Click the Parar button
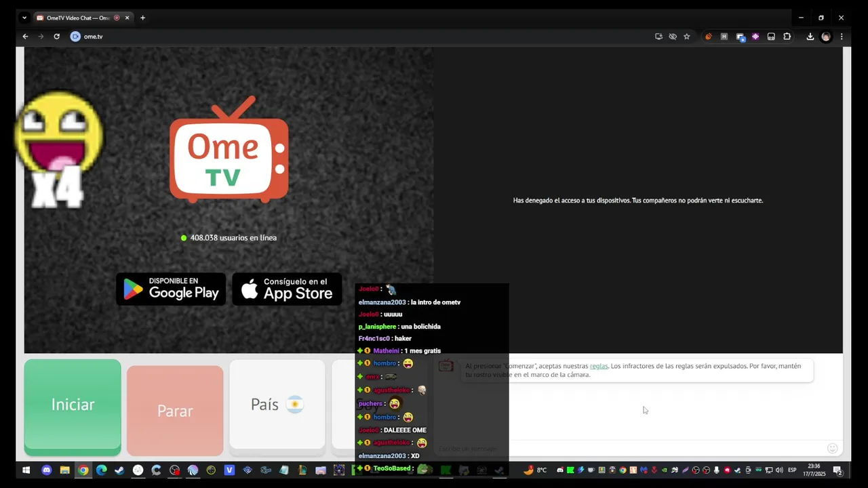This screenshot has height=488, width=868. (x=175, y=411)
